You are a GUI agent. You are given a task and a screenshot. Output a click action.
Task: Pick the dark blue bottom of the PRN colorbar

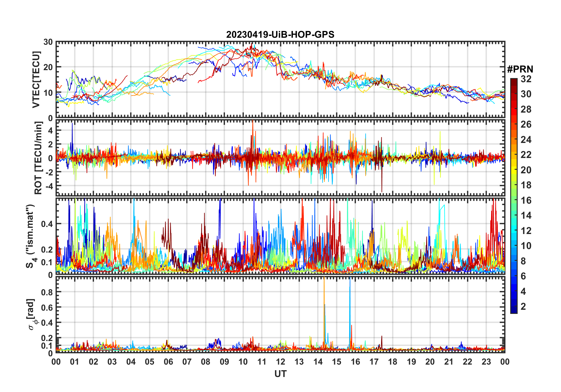514,311
